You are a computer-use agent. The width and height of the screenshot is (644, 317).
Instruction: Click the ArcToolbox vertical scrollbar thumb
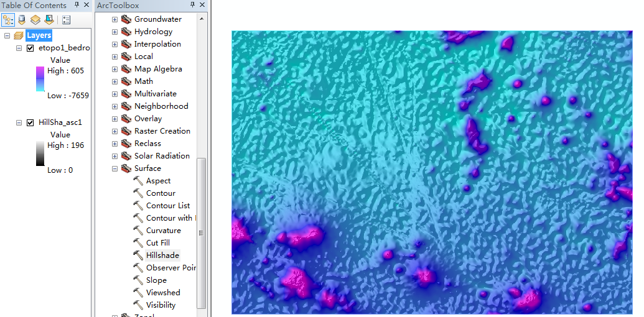click(x=201, y=233)
